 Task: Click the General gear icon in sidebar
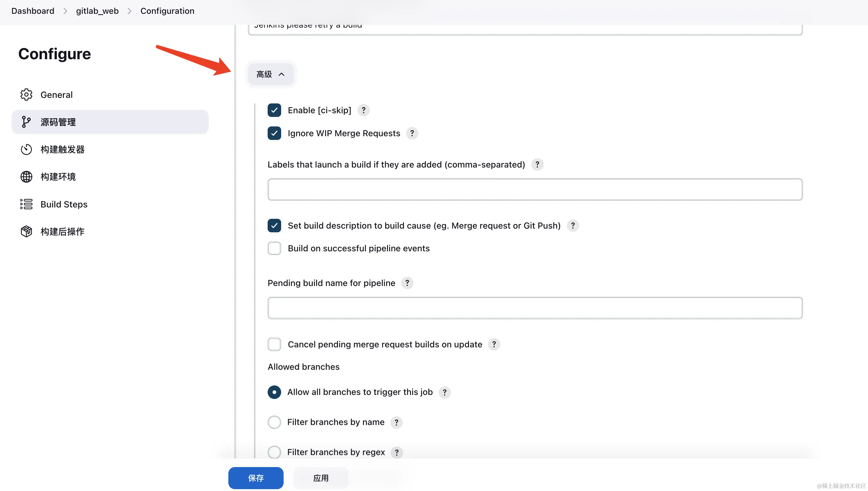pyautogui.click(x=26, y=95)
